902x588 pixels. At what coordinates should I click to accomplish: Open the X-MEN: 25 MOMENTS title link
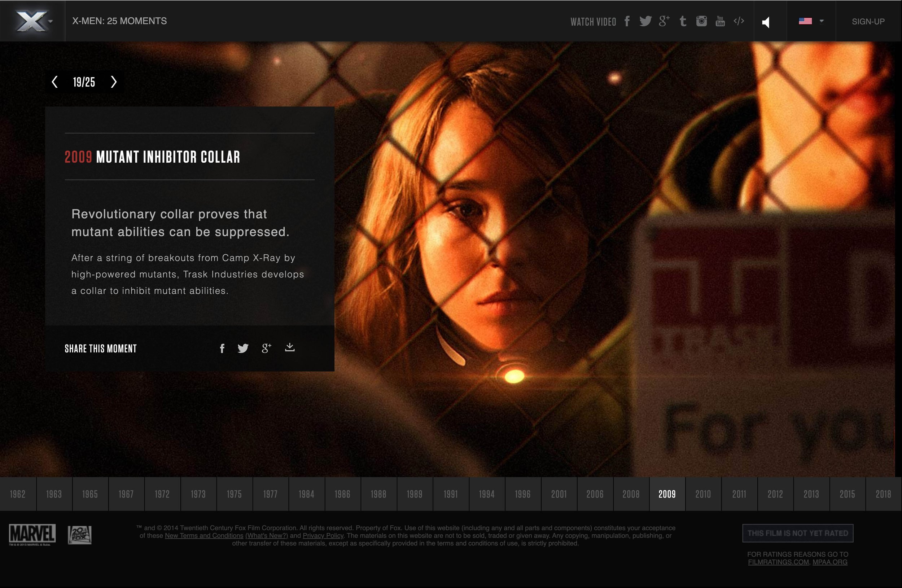(119, 21)
